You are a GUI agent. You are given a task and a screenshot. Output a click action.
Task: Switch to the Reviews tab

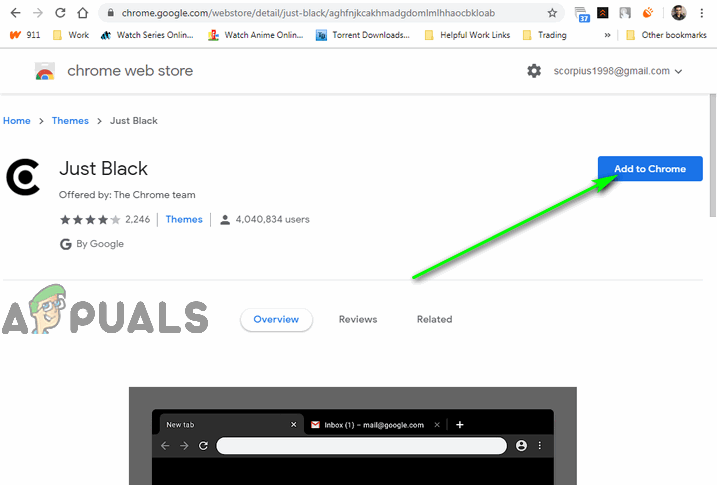(x=358, y=320)
